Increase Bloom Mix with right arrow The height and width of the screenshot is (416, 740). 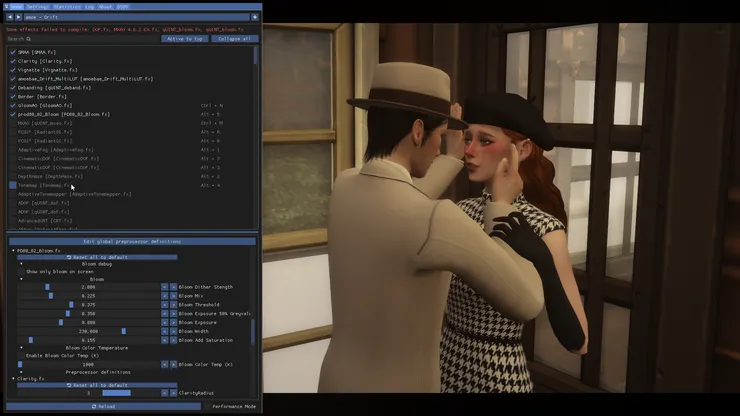pos(173,296)
